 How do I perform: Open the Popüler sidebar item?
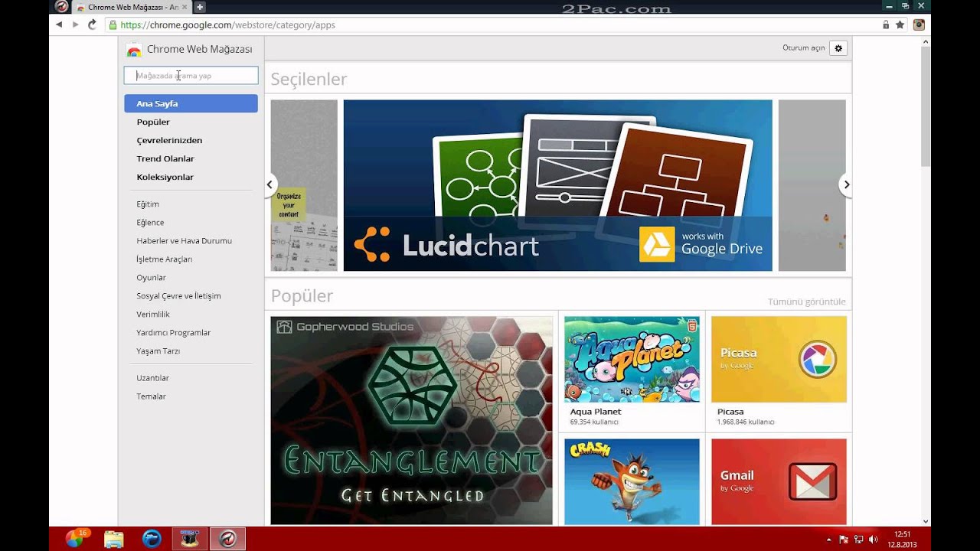[153, 122]
